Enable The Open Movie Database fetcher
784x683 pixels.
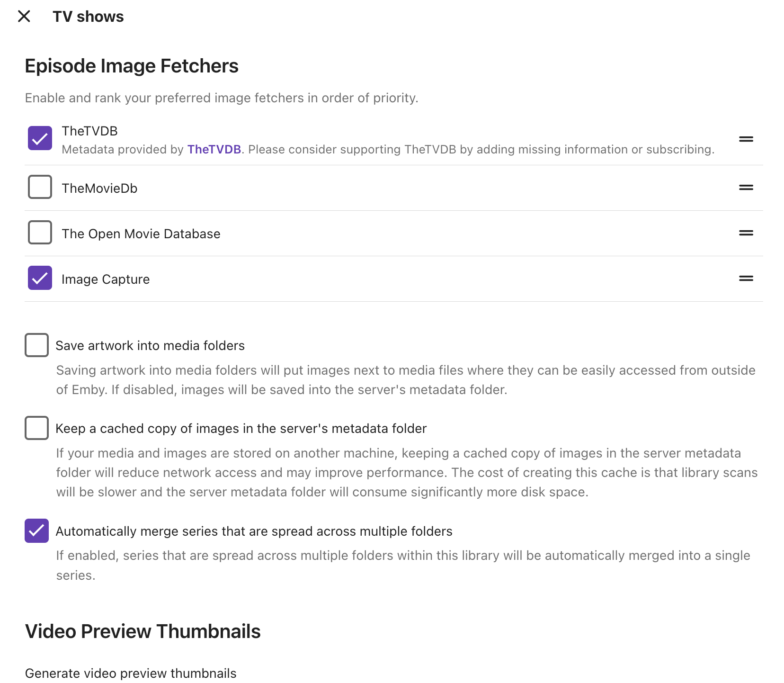40,233
